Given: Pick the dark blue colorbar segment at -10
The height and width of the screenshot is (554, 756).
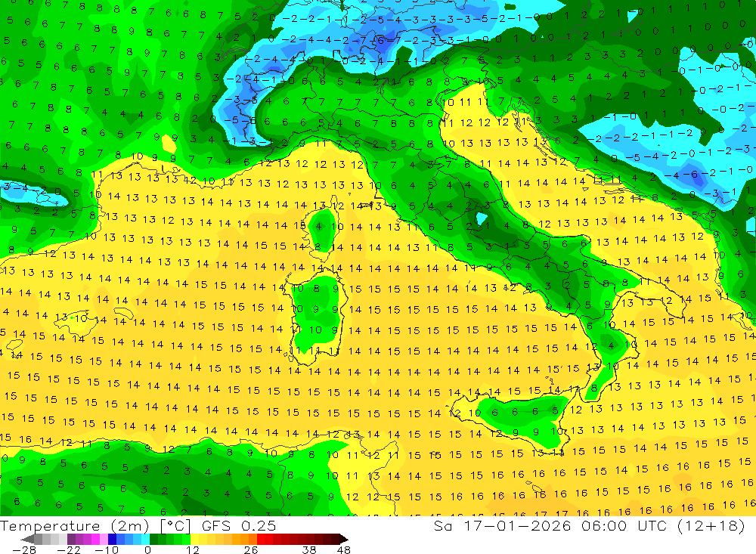Looking at the screenshot, I should pyautogui.click(x=112, y=540).
